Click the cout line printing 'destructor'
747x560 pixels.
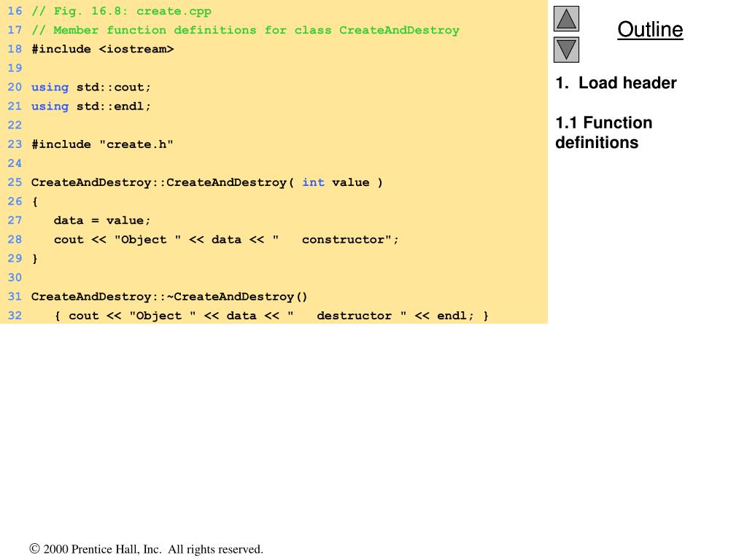[271, 316]
